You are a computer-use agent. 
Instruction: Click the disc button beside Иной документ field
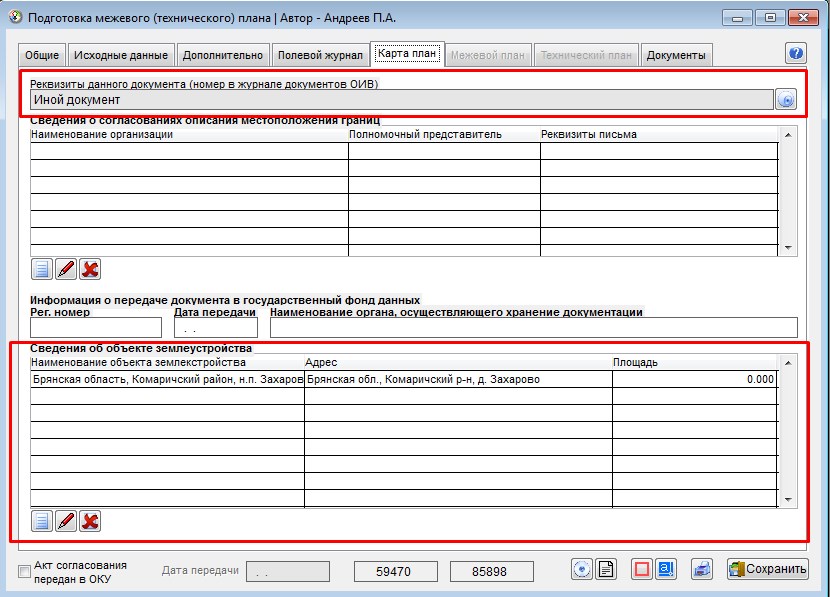[786, 100]
